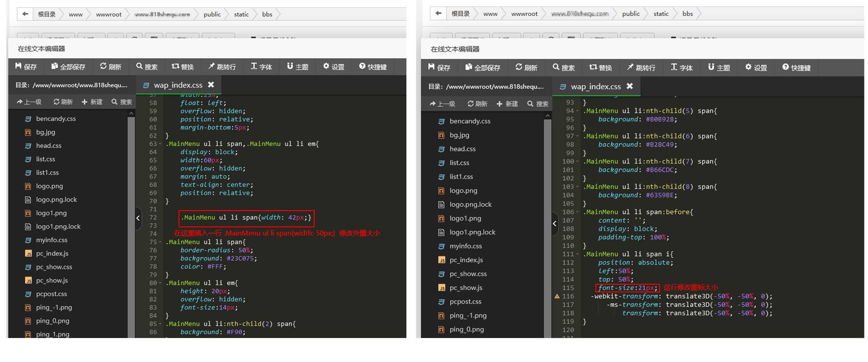Close wap_index.css tab in right editor
The height and width of the screenshot is (362, 868).
tap(630, 86)
